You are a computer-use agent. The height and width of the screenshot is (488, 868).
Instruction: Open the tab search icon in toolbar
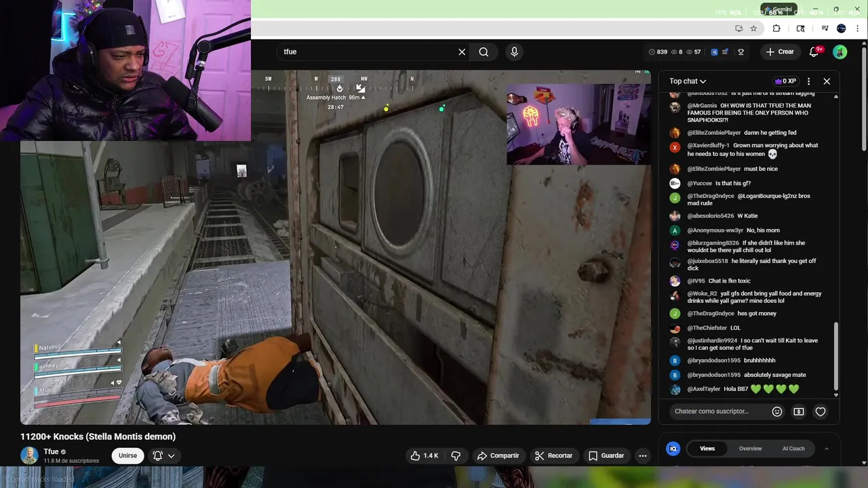point(801,28)
